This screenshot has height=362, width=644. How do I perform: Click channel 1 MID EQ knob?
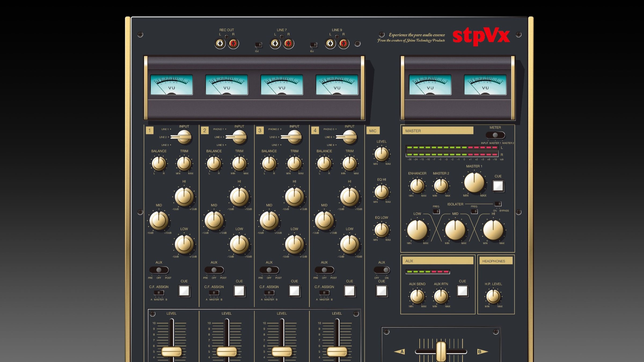pyautogui.click(x=159, y=220)
